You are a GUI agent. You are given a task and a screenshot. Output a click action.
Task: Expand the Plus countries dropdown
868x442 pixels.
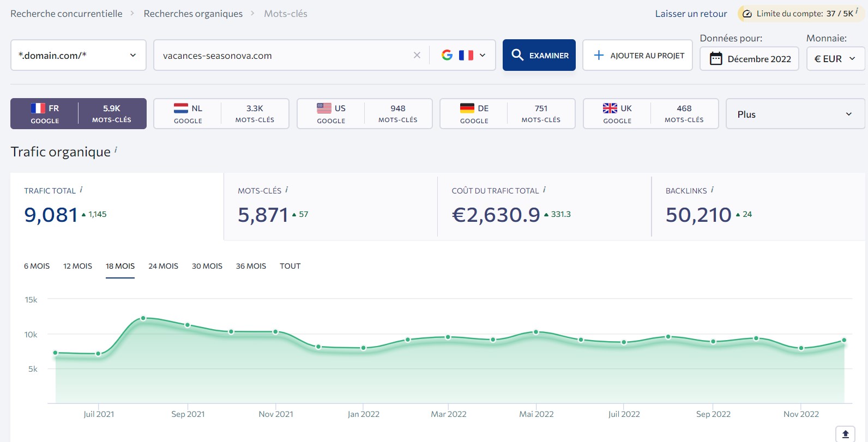(795, 114)
